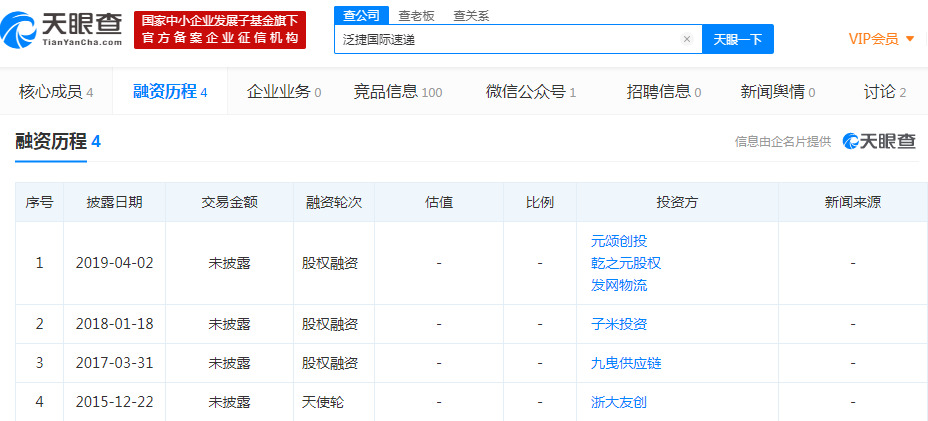
Task: Open the 核心成员 section tab
Action: 56,92
